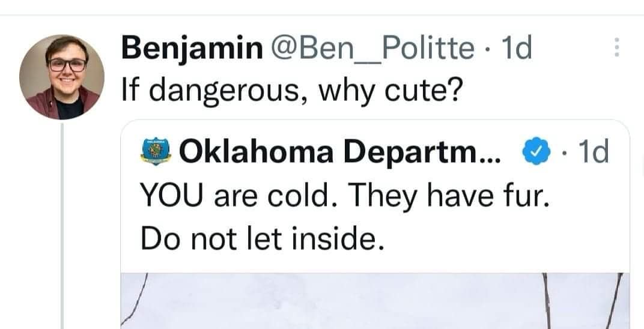Open the Benjamin display name profile link
644x329 pixels.
pyautogui.click(x=189, y=49)
